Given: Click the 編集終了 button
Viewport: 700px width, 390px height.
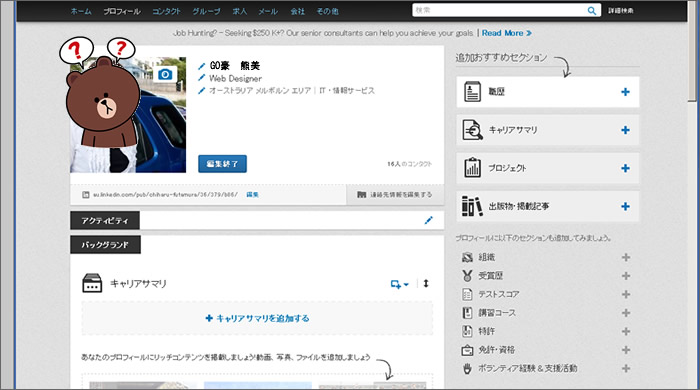Looking at the screenshot, I should [222, 164].
